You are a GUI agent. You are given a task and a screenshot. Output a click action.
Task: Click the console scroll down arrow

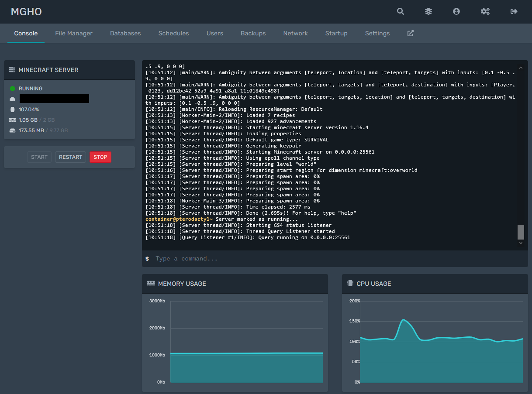click(x=520, y=243)
